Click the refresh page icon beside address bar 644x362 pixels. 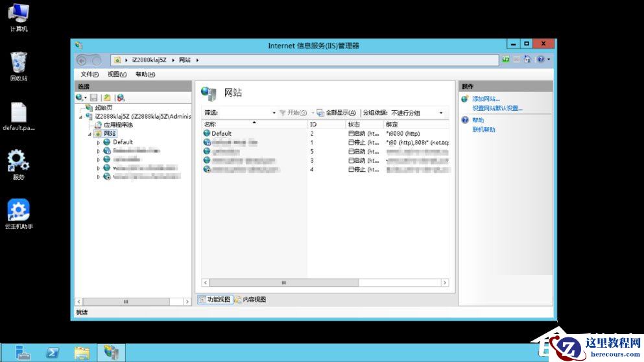[x=506, y=60]
